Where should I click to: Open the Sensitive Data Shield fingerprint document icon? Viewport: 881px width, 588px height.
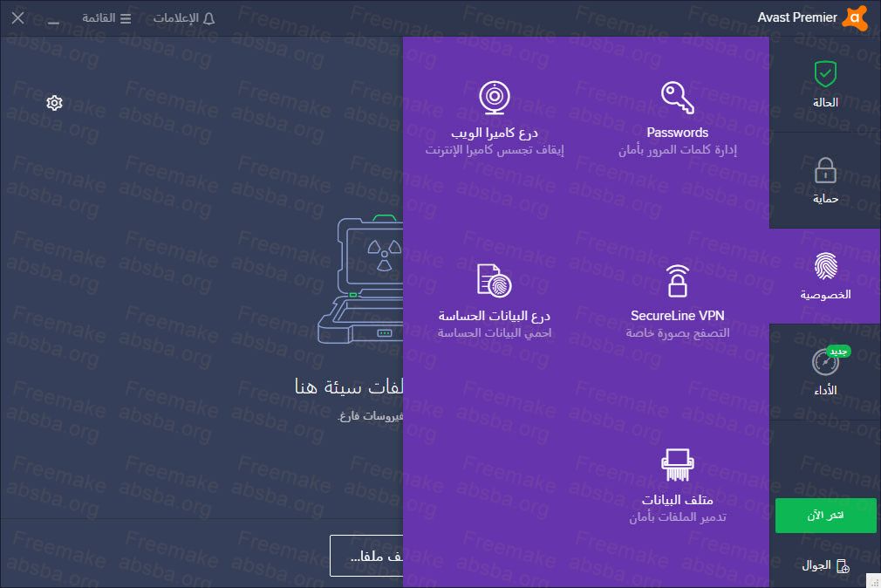495,281
